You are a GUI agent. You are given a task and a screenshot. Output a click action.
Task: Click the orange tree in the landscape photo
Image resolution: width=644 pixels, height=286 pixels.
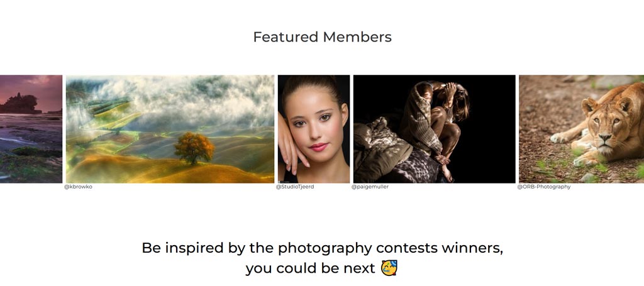click(x=194, y=148)
